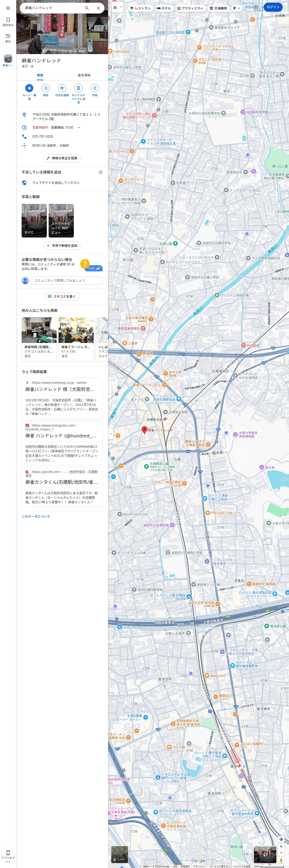289x868 pixels.
Task: Open the Street View 360° thumbnail
Action: tap(61, 221)
